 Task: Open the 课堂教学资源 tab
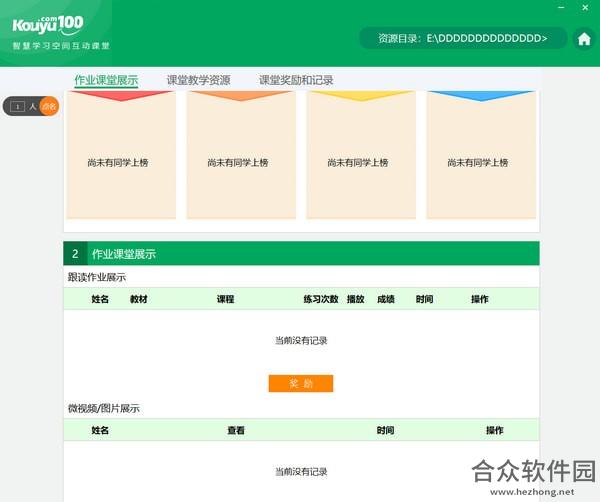pos(198,80)
